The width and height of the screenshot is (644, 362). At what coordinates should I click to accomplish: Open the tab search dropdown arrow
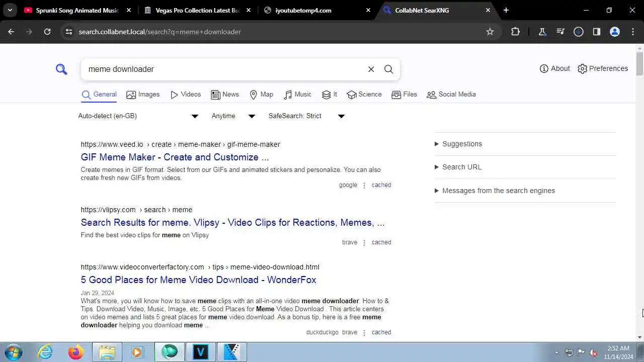(x=10, y=10)
